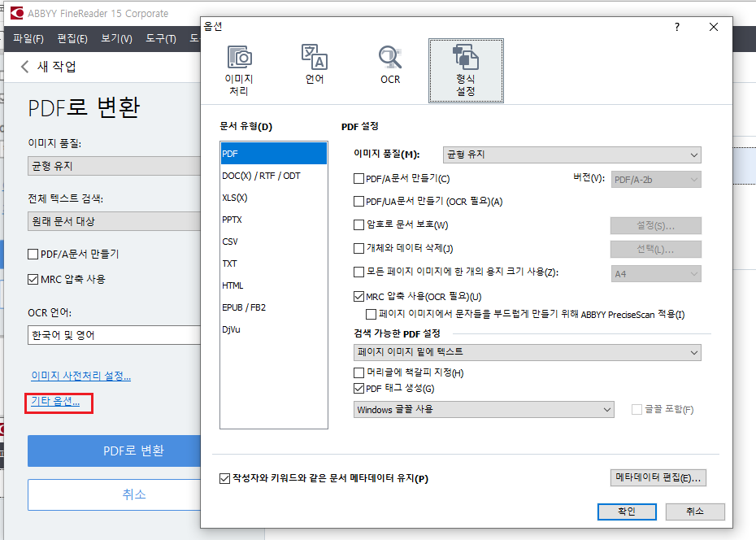Open the 도구(T) menu
Viewport: 756px width, 540px height.
click(161, 38)
